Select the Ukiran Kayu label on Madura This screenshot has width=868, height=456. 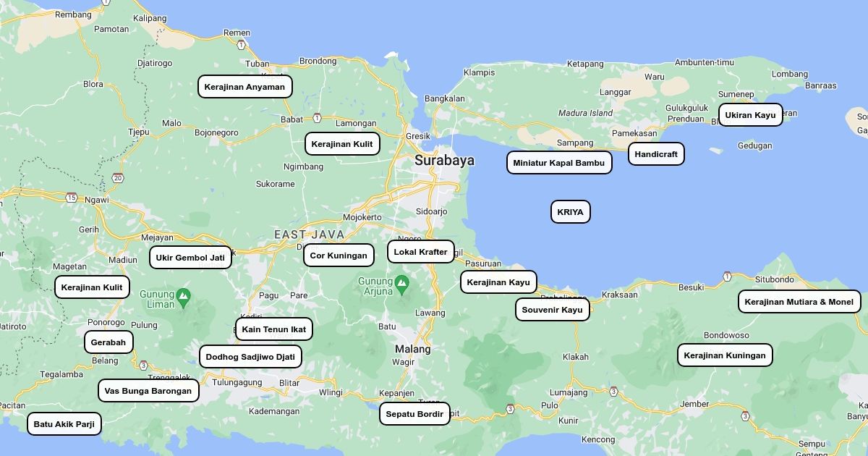(x=750, y=115)
